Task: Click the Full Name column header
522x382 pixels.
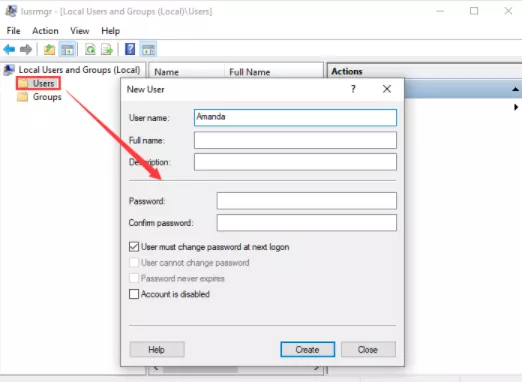Action: 273,72
